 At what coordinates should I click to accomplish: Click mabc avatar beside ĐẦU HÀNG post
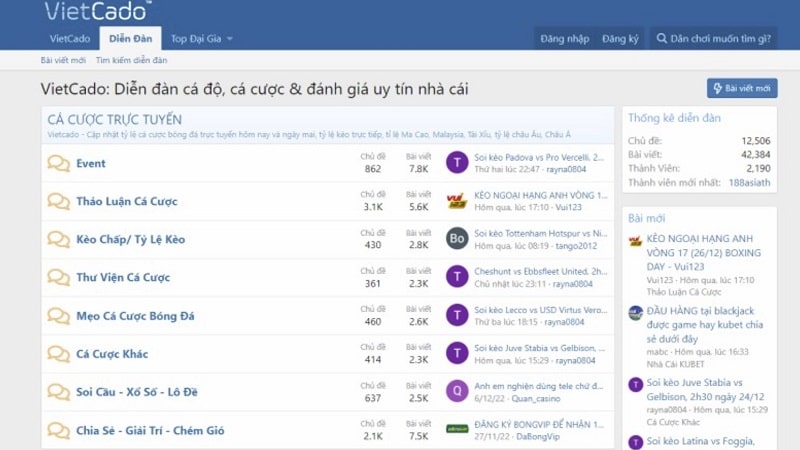coord(635,313)
